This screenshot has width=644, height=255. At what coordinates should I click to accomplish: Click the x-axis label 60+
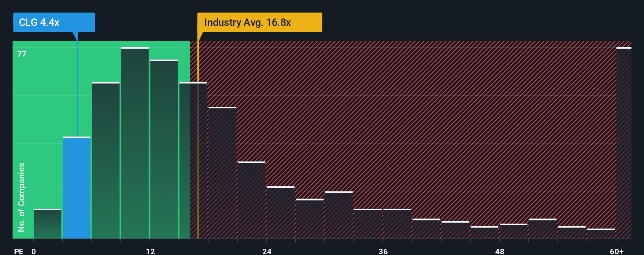617,251
